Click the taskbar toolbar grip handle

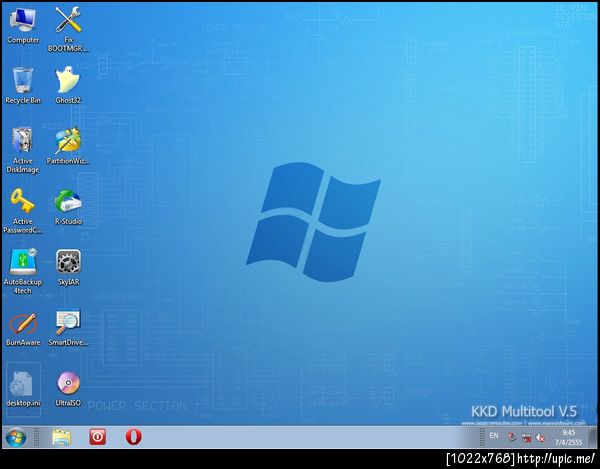(x=37, y=437)
